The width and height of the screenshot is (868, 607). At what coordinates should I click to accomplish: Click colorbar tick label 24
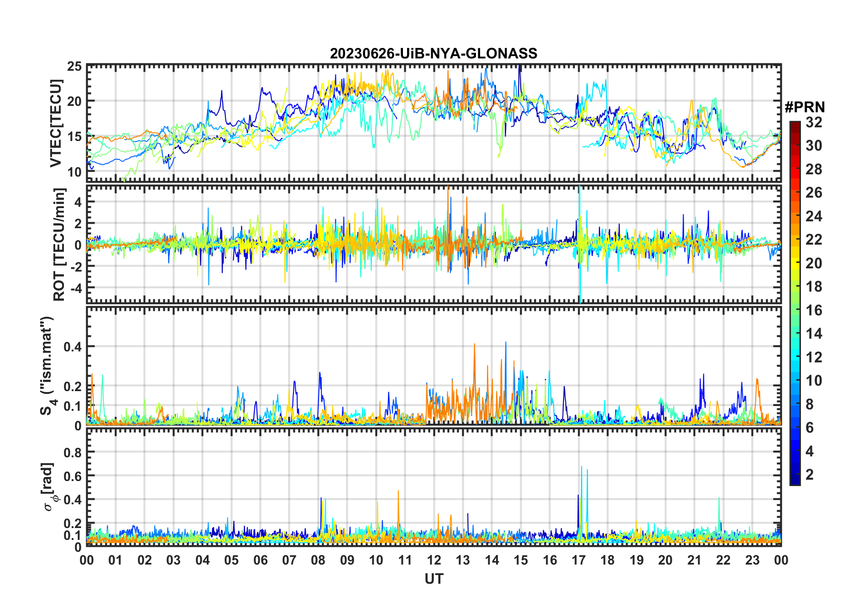(x=814, y=216)
